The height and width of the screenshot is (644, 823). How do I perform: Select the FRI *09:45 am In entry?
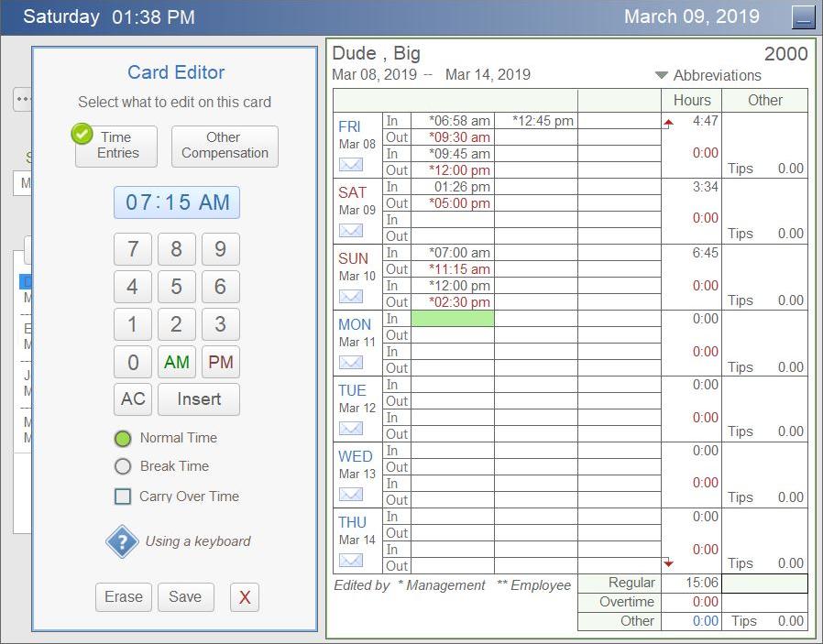coord(453,154)
